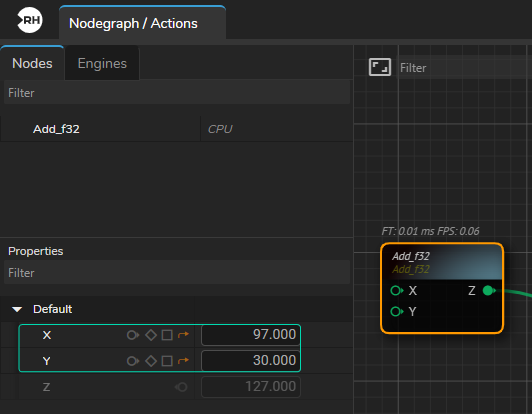Toggle the Z property output pin icon
This screenshot has height=414, width=532.
(x=181, y=387)
